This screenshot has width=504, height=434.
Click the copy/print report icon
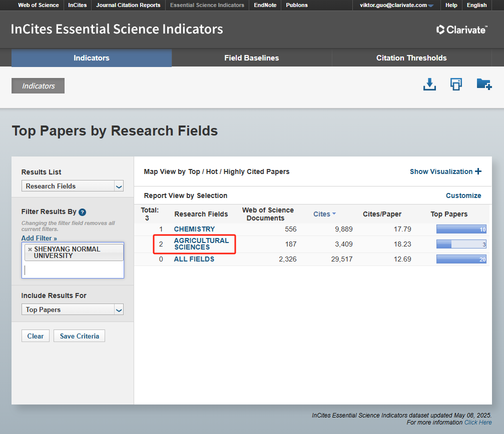(x=456, y=84)
